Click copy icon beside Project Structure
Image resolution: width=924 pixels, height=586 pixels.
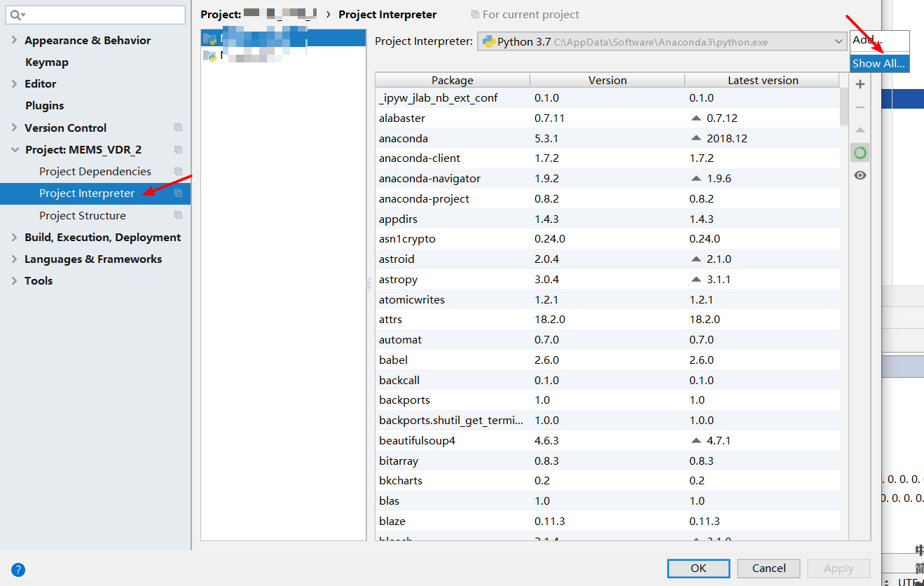178,215
